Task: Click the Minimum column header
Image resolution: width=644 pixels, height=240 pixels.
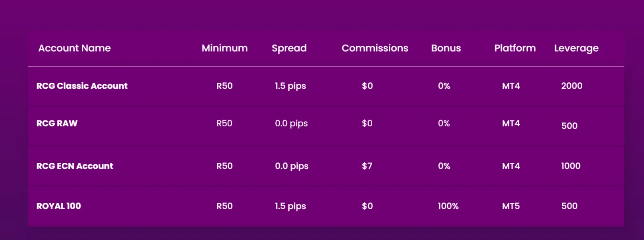Action: [x=224, y=48]
